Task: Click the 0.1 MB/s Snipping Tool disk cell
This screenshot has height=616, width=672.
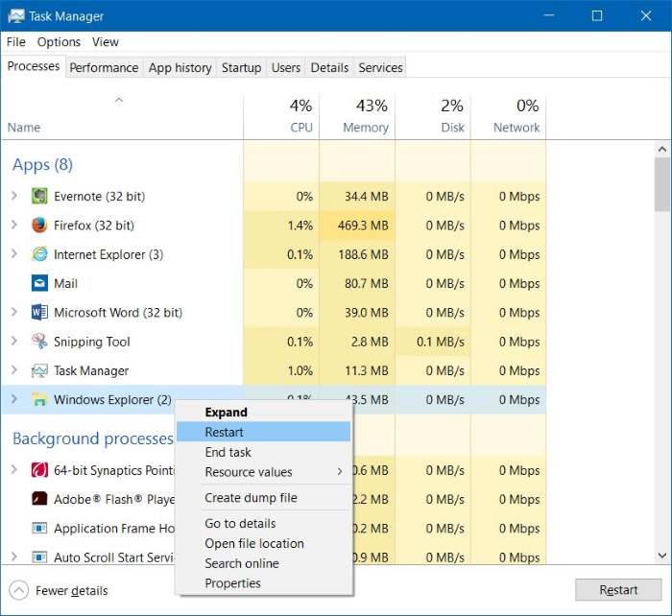Action: (x=433, y=342)
